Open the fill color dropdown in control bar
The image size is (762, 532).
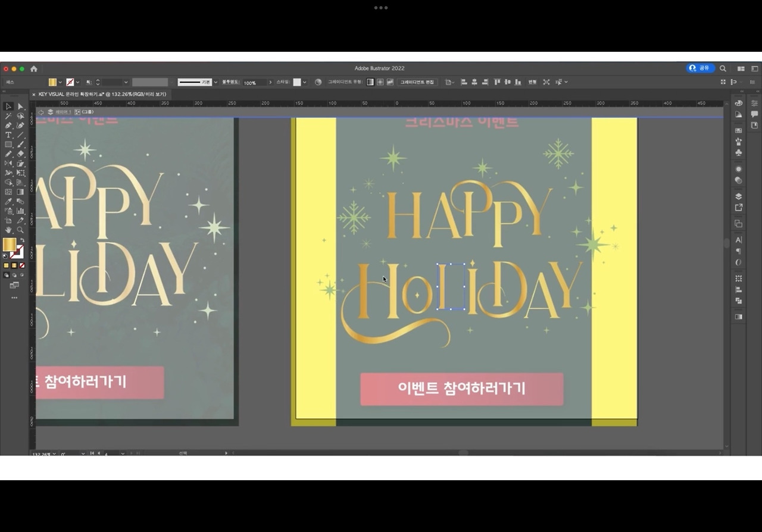pos(60,82)
